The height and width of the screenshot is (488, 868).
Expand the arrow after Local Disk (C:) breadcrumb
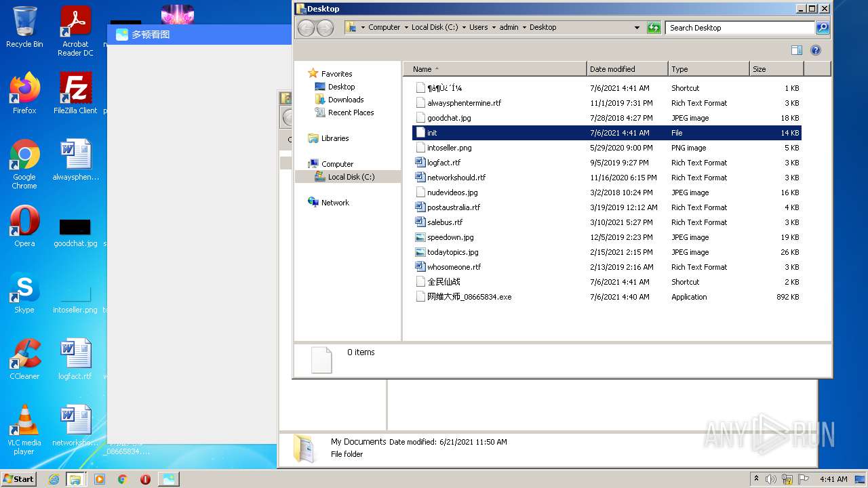click(464, 28)
